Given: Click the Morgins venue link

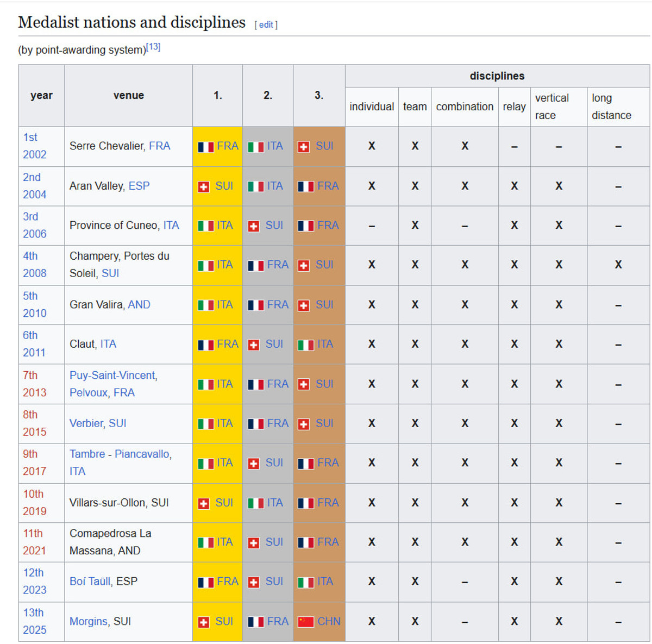Looking at the screenshot, I should [88, 621].
